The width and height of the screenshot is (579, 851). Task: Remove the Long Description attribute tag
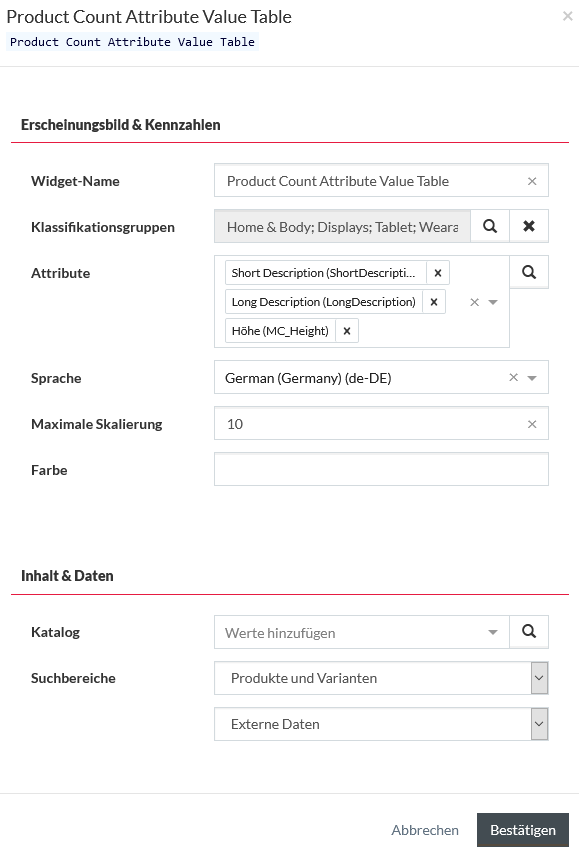tap(434, 302)
